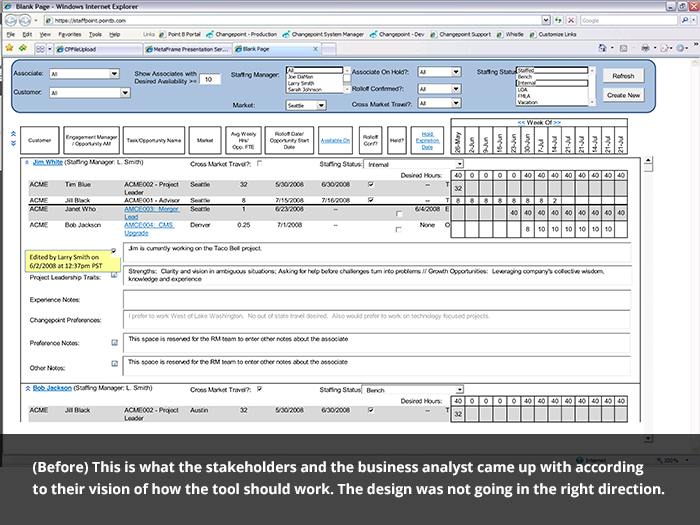
Task: Toggle Rolloff Conf checkbox on Tim Blue row
Action: point(371,184)
